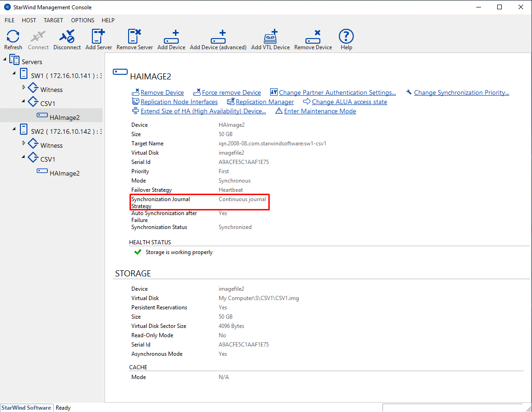The image size is (532, 412).
Task: Click the Force remove Device link
Action: [231, 92]
